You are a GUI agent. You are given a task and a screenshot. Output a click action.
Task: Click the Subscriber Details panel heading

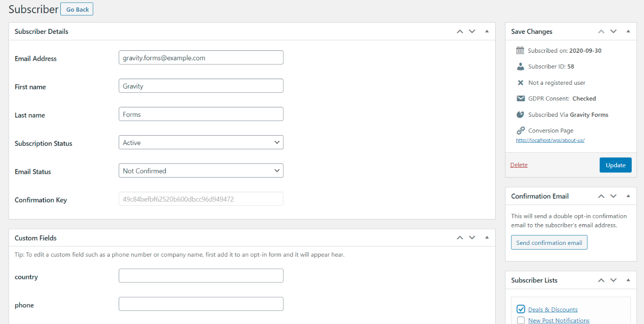(41, 32)
